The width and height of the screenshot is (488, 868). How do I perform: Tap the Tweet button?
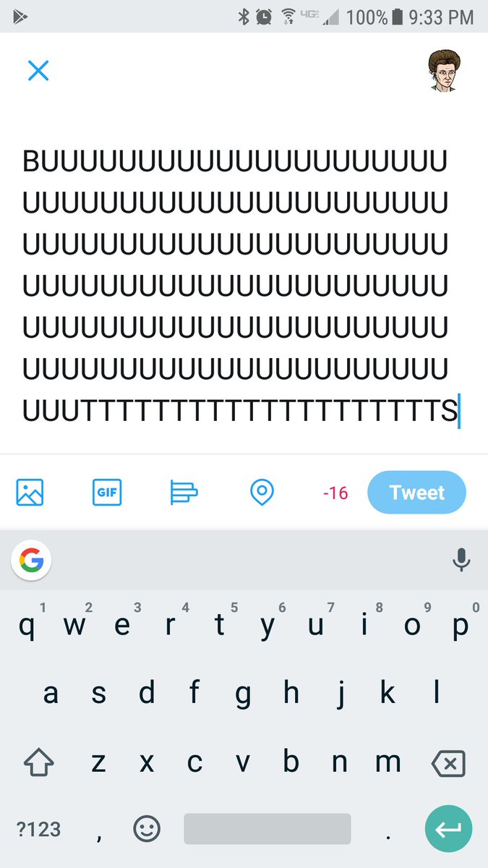[416, 493]
